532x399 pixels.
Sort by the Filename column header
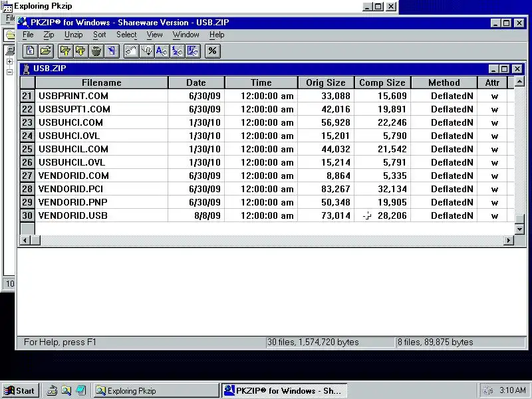click(x=102, y=82)
